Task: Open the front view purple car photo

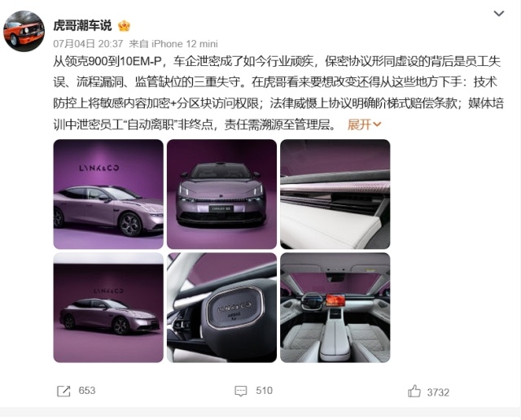Action: [x=221, y=194]
